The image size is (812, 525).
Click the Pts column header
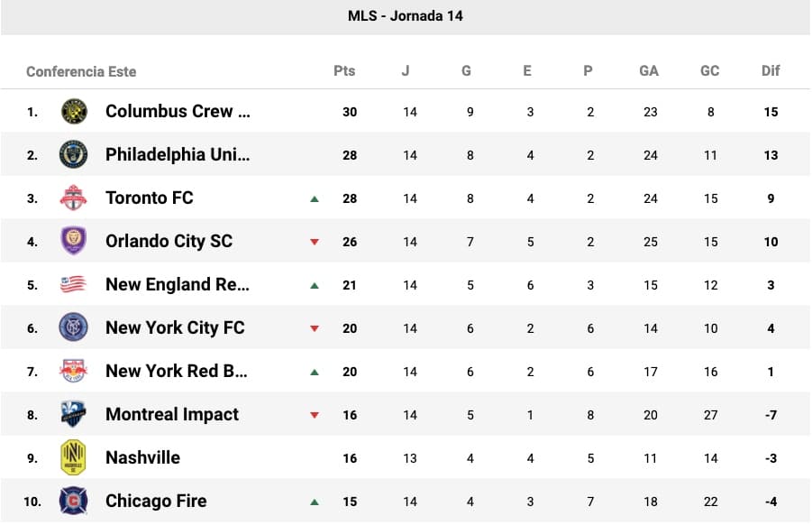tap(344, 71)
